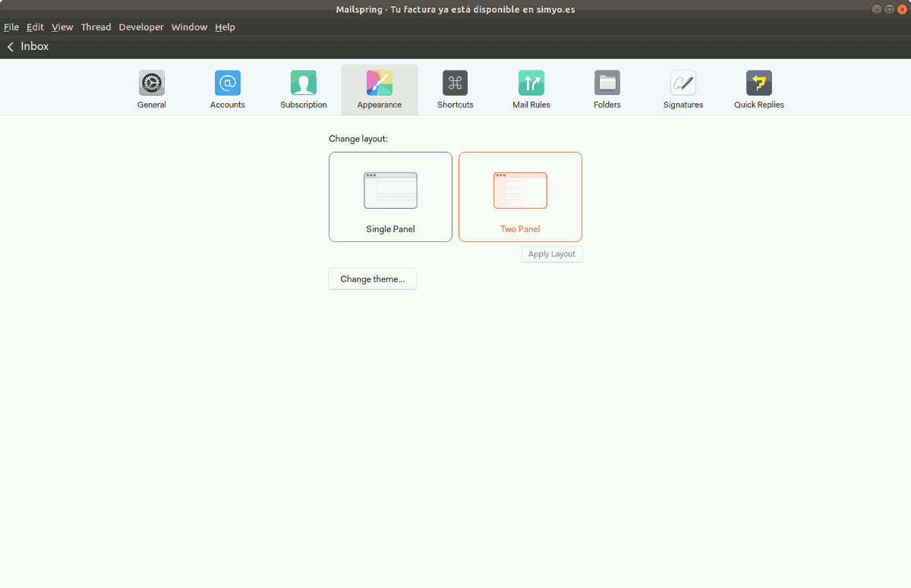This screenshot has height=588, width=911.
Task: Close the Mailspring window
Action: (x=900, y=9)
